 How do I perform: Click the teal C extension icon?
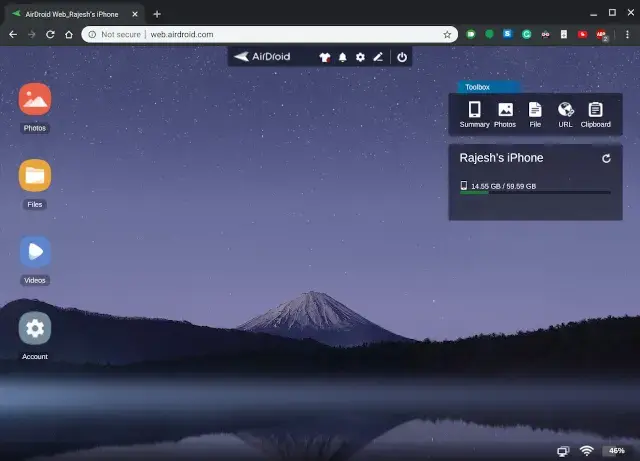click(526, 34)
